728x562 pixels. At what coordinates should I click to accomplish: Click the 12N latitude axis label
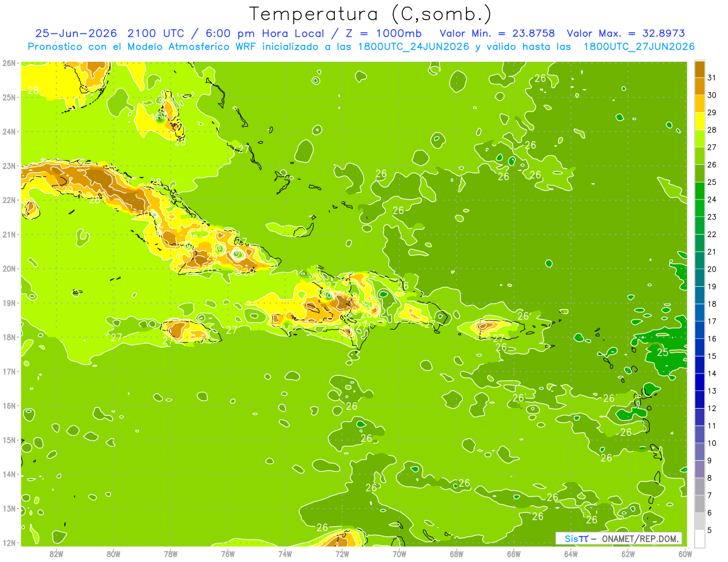click(x=9, y=543)
